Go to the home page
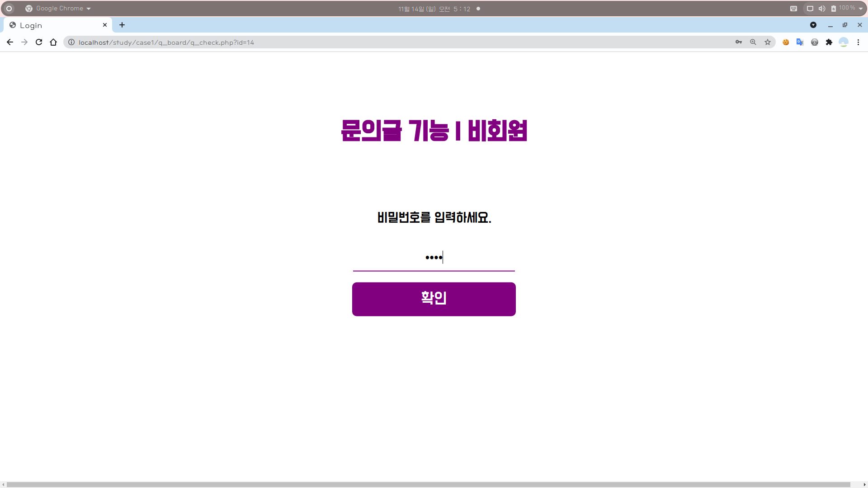This screenshot has width=868, height=488. (x=53, y=42)
